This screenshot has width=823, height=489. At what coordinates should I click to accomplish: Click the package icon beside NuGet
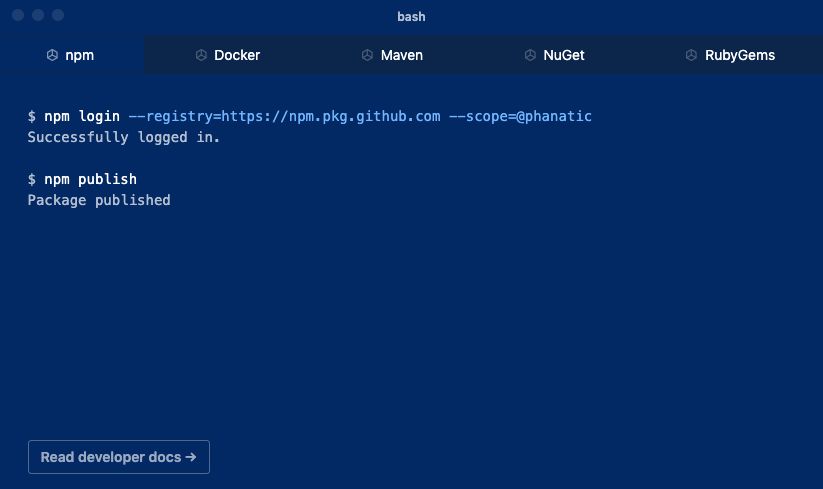[x=530, y=55]
